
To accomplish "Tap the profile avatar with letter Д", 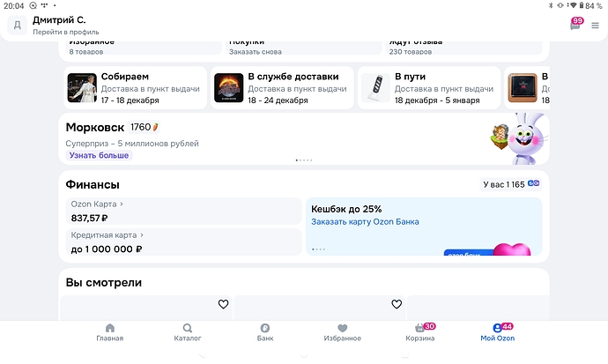I will coord(18,26).
